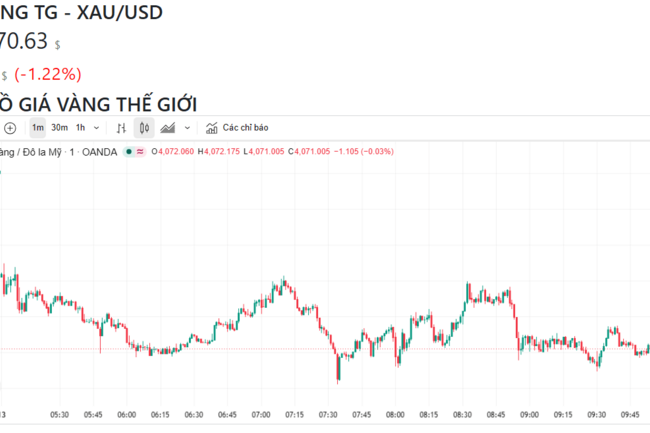The height and width of the screenshot is (433, 650).
Task: Click the 07:00 time axis label
Action: click(x=261, y=415)
